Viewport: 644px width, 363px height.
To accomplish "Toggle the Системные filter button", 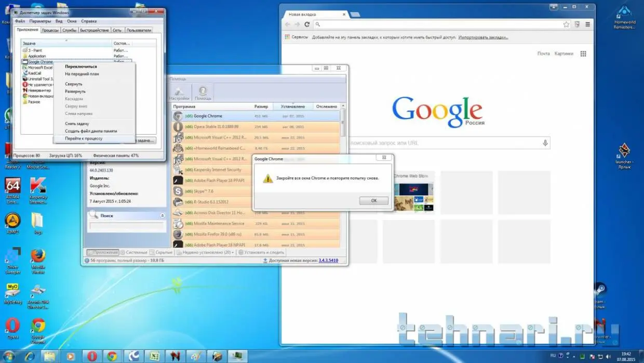I will click(135, 252).
